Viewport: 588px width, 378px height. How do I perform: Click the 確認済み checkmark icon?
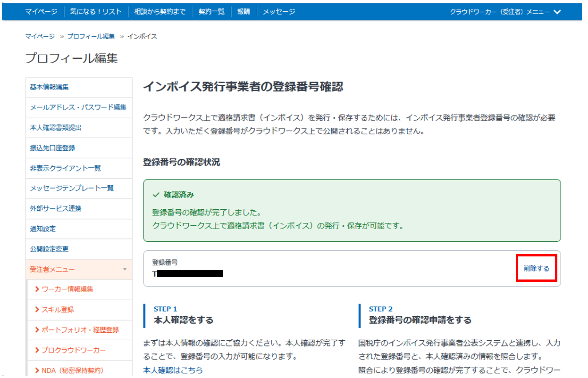tap(156, 195)
